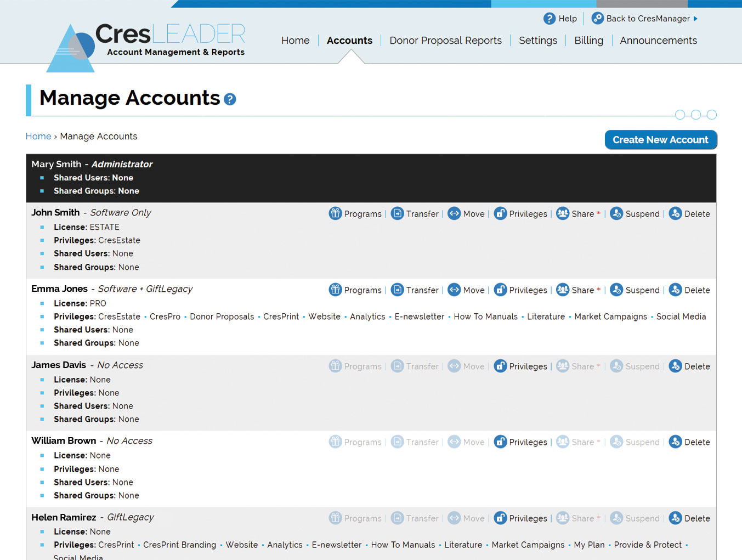Follow Back to CresManager link
Image resolution: width=742 pixels, height=560 pixels.
[647, 19]
